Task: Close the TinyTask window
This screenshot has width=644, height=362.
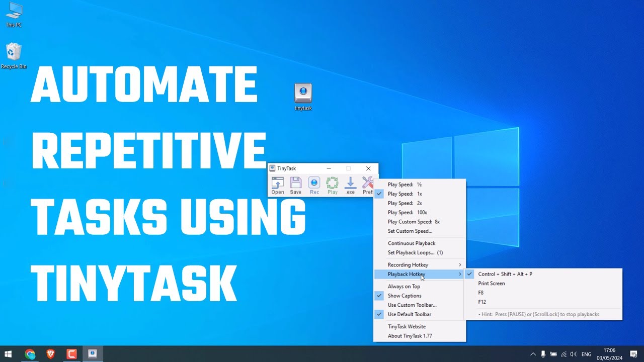Action: click(368, 168)
